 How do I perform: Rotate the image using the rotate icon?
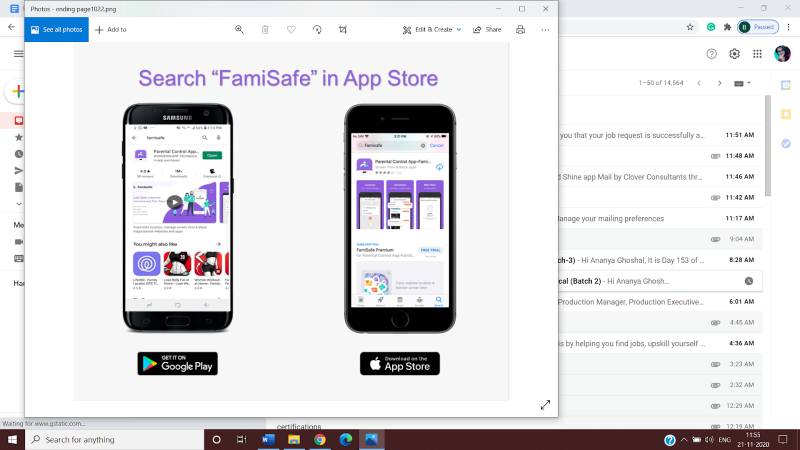pos(317,30)
